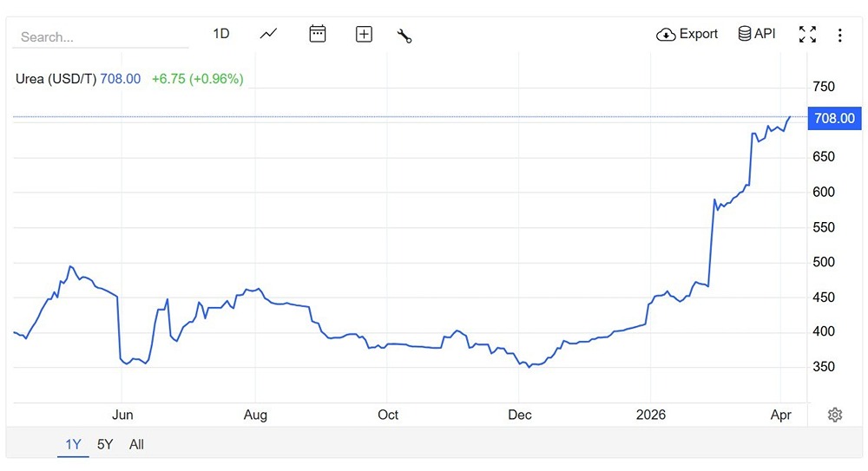
Task: Open the API database icon
Action: pos(745,34)
